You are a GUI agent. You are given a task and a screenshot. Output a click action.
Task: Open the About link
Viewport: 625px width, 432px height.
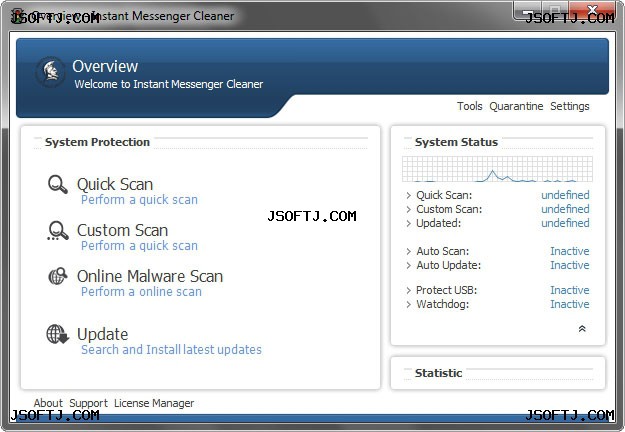(48, 403)
